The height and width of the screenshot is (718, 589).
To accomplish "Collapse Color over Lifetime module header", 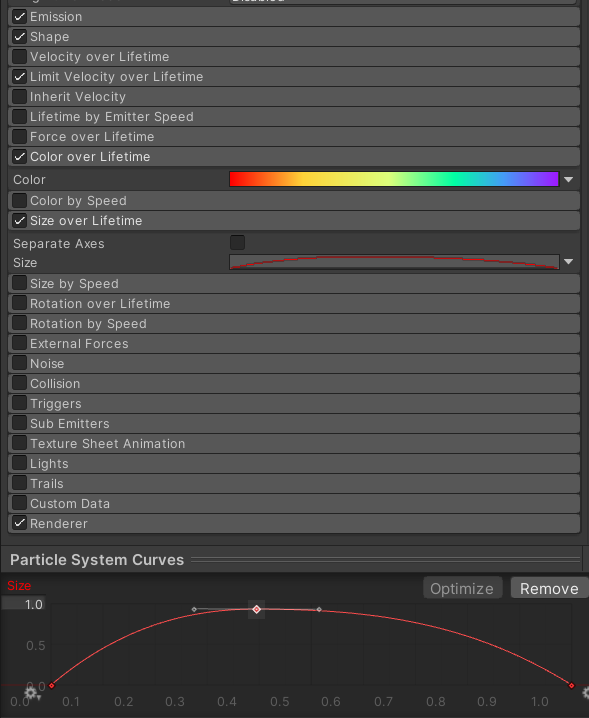I will pyautogui.click(x=294, y=157).
